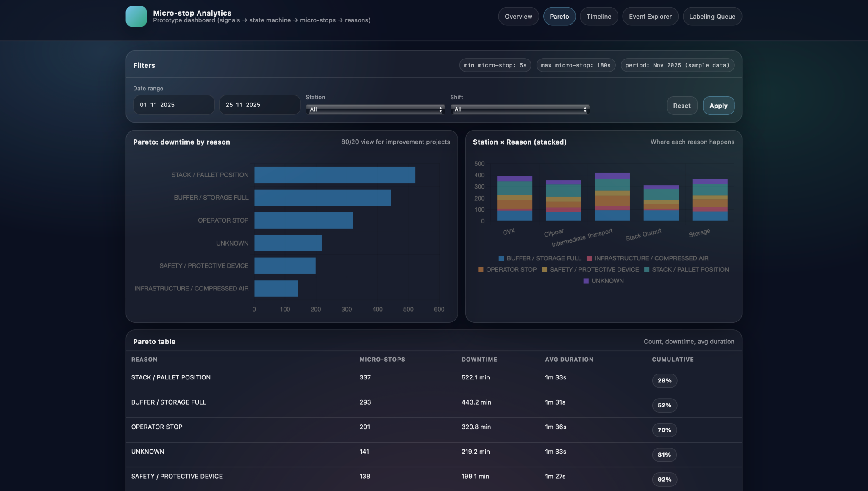Go to the Event Explorer tab

(650, 17)
